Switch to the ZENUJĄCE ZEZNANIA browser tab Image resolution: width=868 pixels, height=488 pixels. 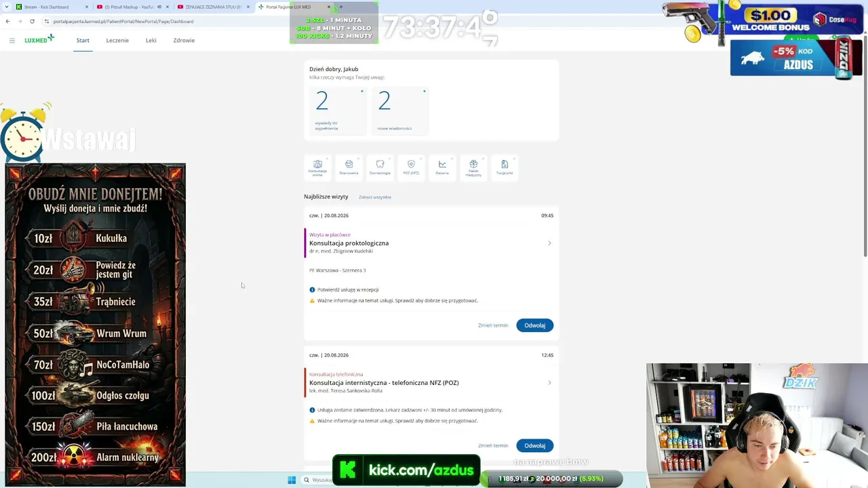[214, 7]
